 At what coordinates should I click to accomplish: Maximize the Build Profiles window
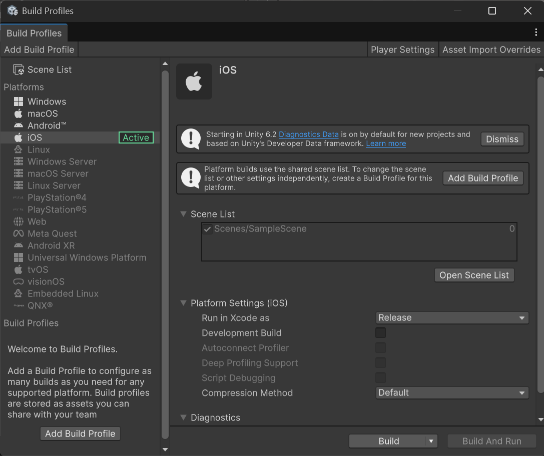[492, 11]
